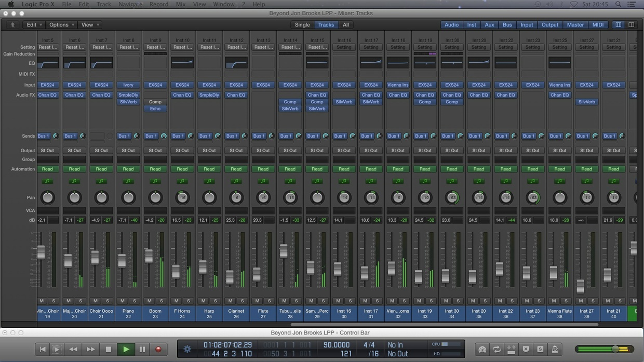Click the Fast Forward transport button
The height and width of the screenshot is (362, 644).
click(90, 350)
